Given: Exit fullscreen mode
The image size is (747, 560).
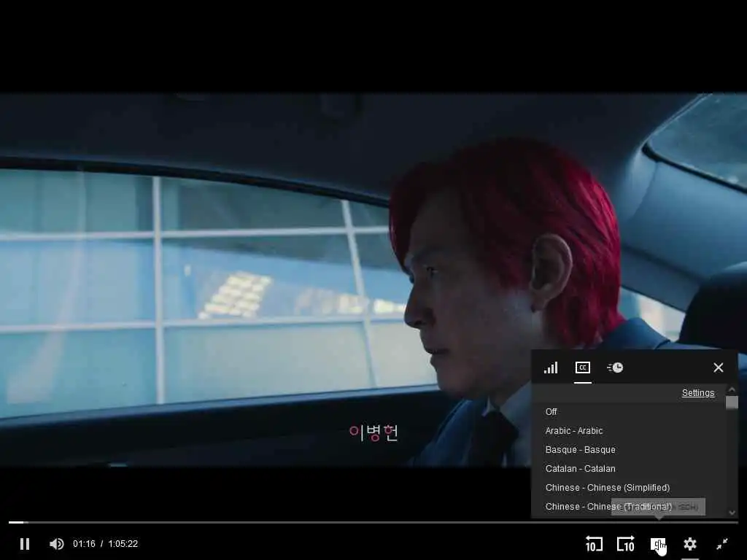Looking at the screenshot, I should click(x=722, y=544).
